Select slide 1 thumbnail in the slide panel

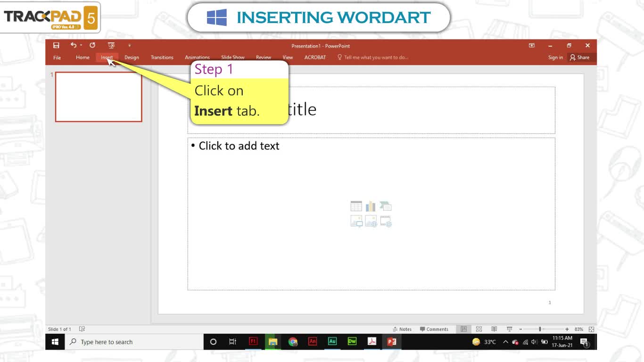(x=99, y=97)
